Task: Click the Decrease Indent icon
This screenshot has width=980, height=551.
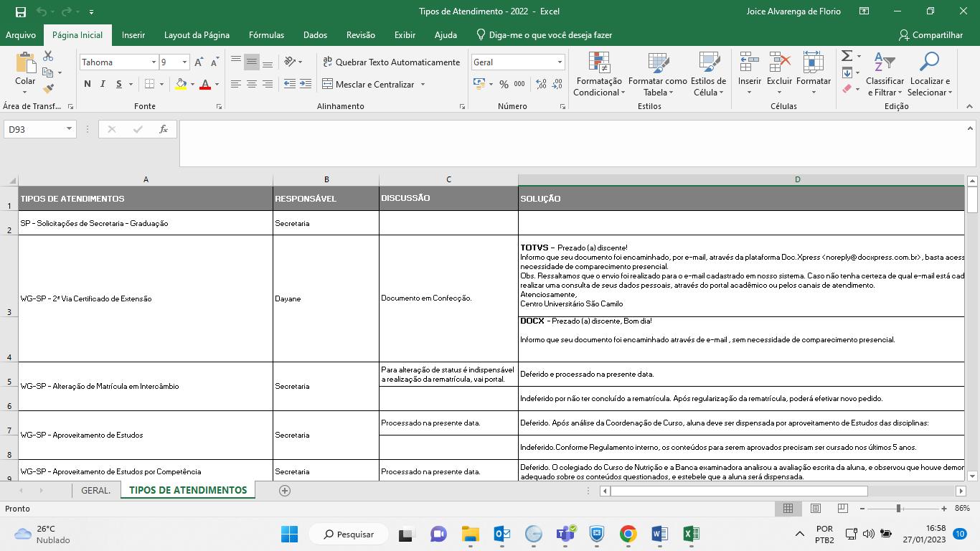Action: [x=289, y=84]
